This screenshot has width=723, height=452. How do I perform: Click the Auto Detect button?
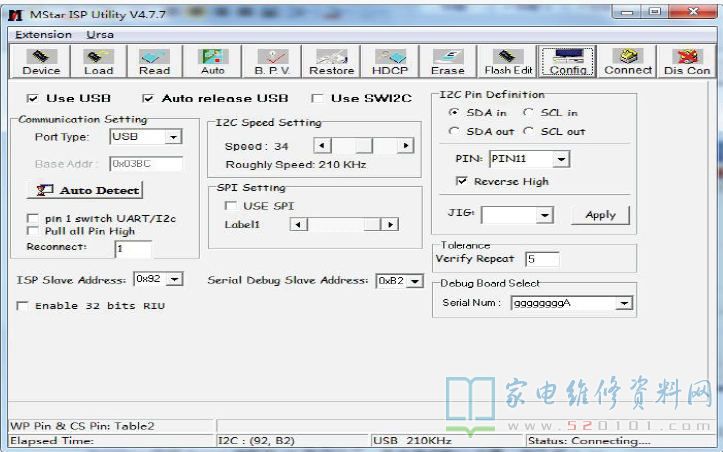[85, 190]
